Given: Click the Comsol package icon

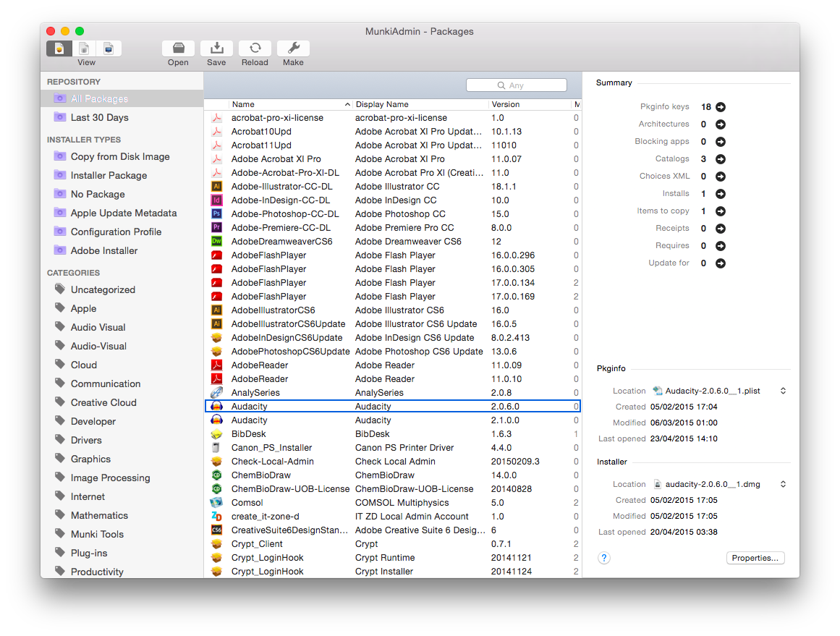Looking at the screenshot, I should (216, 503).
